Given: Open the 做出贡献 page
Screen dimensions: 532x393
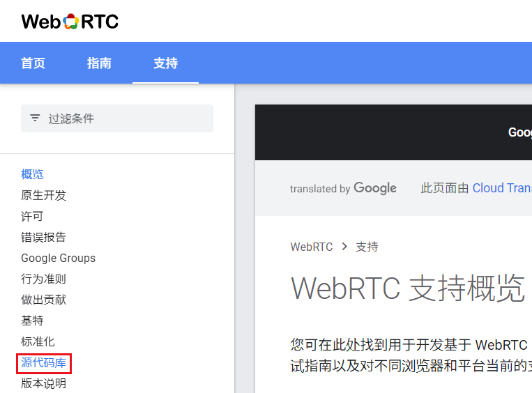Looking at the screenshot, I should click(x=43, y=300).
